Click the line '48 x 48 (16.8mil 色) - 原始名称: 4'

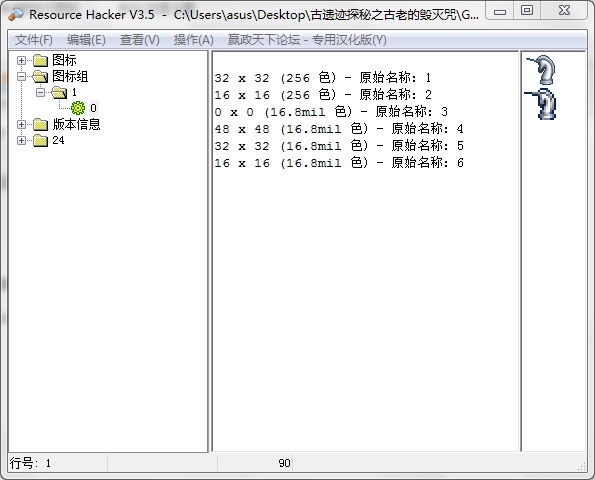point(339,129)
